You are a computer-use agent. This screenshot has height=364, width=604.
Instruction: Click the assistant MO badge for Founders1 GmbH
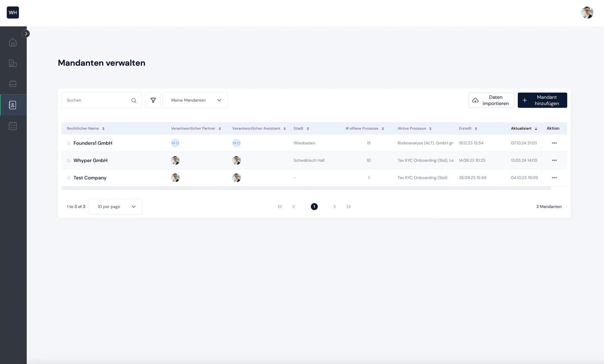(x=236, y=143)
